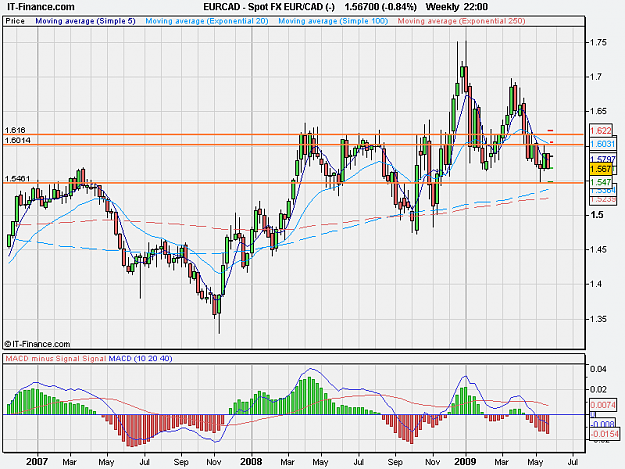Click the 2009 time axis label
Image resolution: width=625 pixels, height=469 pixels.
[465, 462]
